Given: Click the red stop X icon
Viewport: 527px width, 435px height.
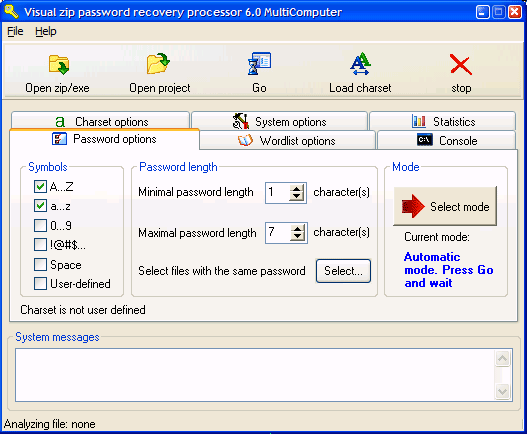Looking at the screenshot, I should (461, 65).
